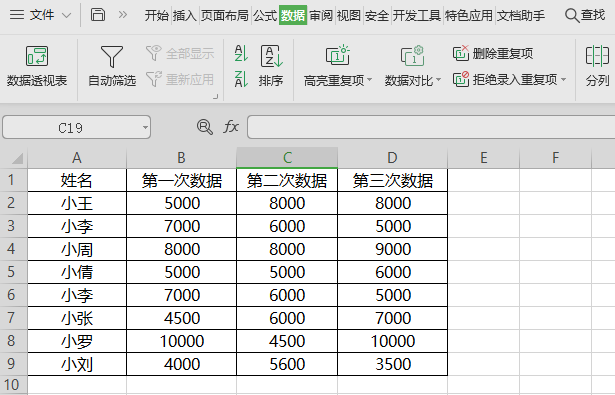Click the zoom magnifier beside fx
The height and width of the screenshot is (395, 615).
pyautogui.click(x=204, y=127)
